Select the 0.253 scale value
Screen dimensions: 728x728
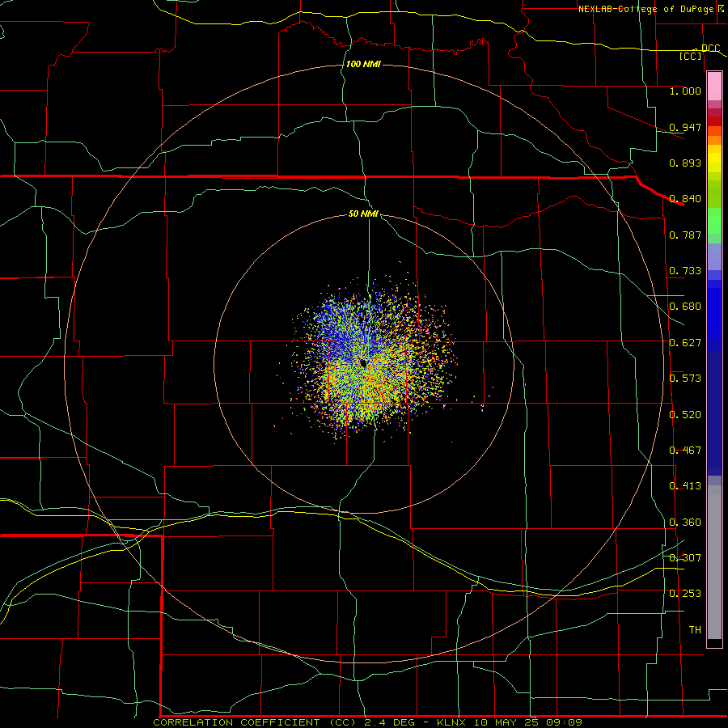[x=685, y=594]
